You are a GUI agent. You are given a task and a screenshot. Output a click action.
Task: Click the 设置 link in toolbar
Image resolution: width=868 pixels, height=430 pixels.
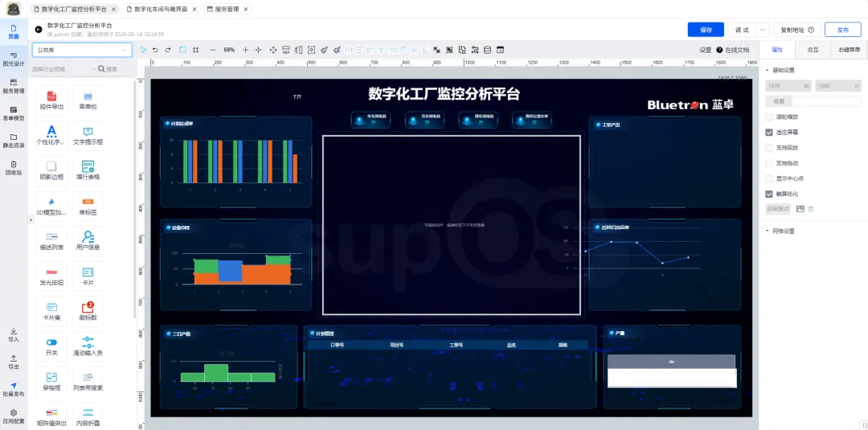(x=706, y=50)
